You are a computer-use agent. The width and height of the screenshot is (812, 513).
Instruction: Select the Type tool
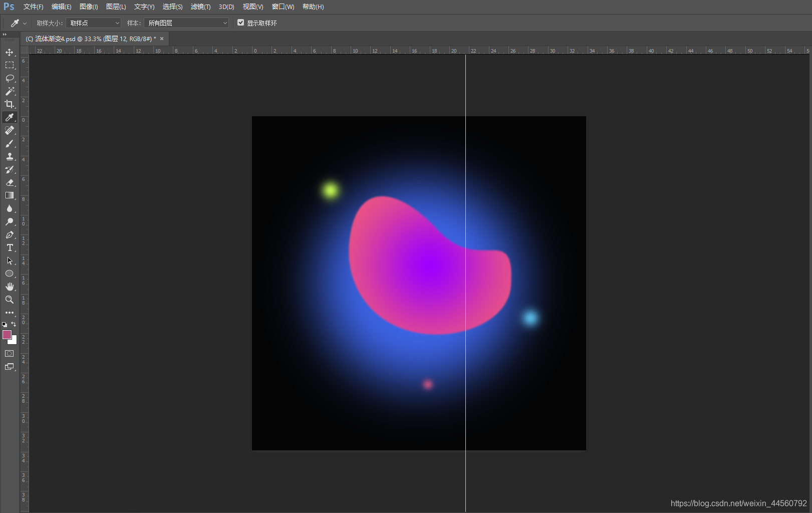pos(10,247)
